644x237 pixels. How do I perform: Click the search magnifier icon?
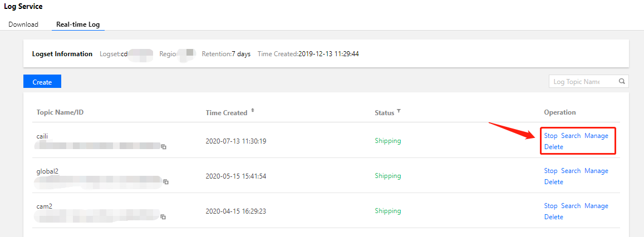click(x=622, y=81)
